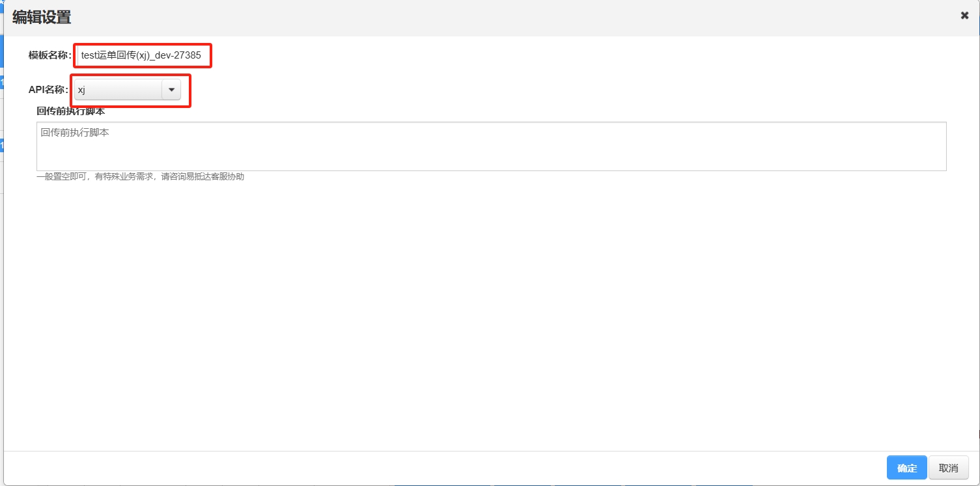Close the 编辑设置 dialog with the X icon
The image size is (980, 486).
pos(964,16)
